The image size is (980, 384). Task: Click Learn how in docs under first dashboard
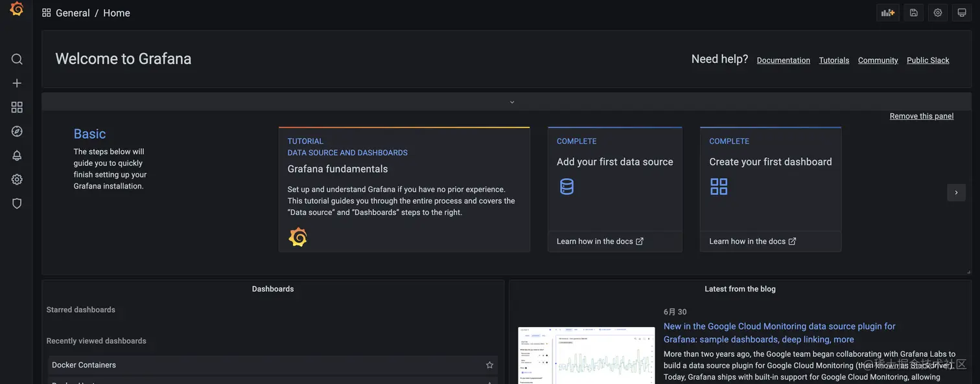coord(752,242)
